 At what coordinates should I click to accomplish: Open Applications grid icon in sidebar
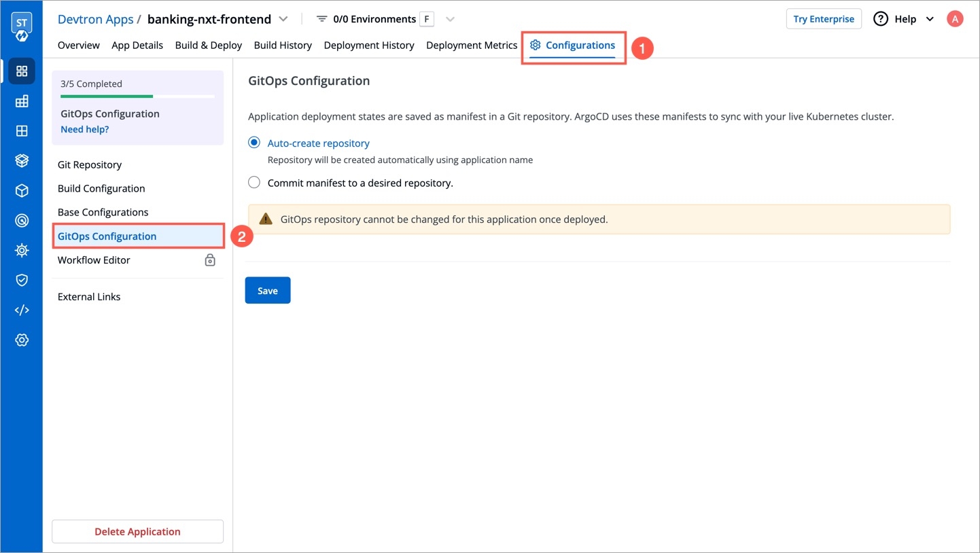tap(22, 71)
